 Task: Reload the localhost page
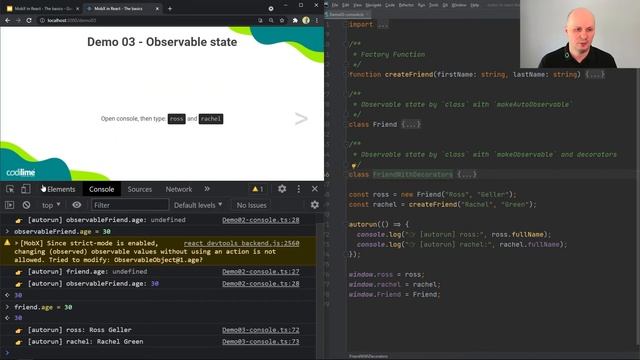click(29, 20)
